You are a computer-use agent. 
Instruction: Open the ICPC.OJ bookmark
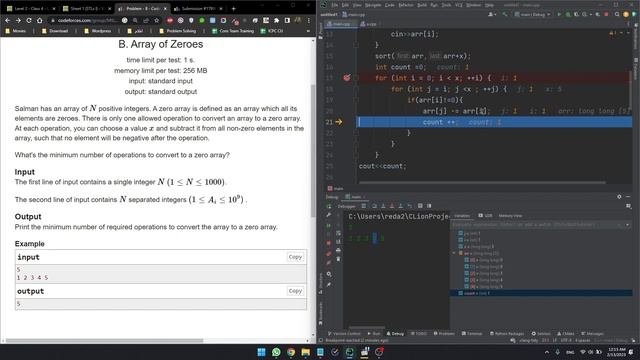point(272,31)
